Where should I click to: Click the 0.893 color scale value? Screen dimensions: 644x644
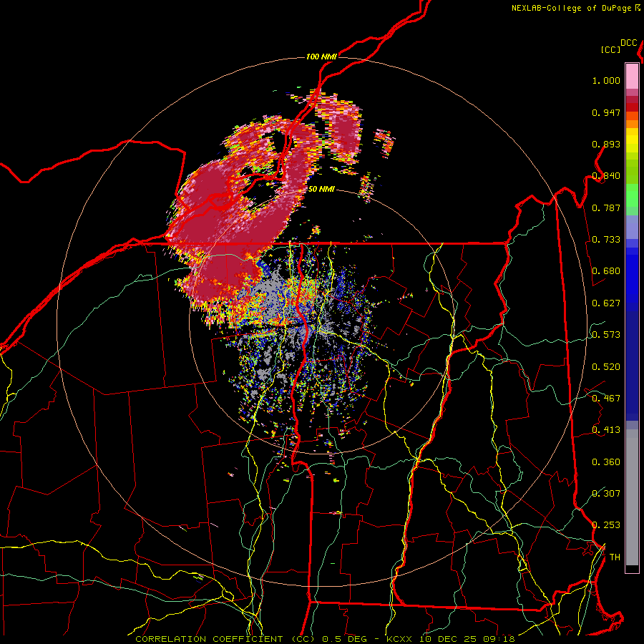point(606,144)
